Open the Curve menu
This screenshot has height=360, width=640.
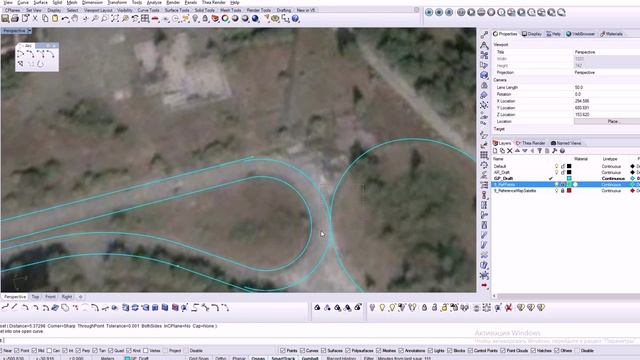click(23, 2)
